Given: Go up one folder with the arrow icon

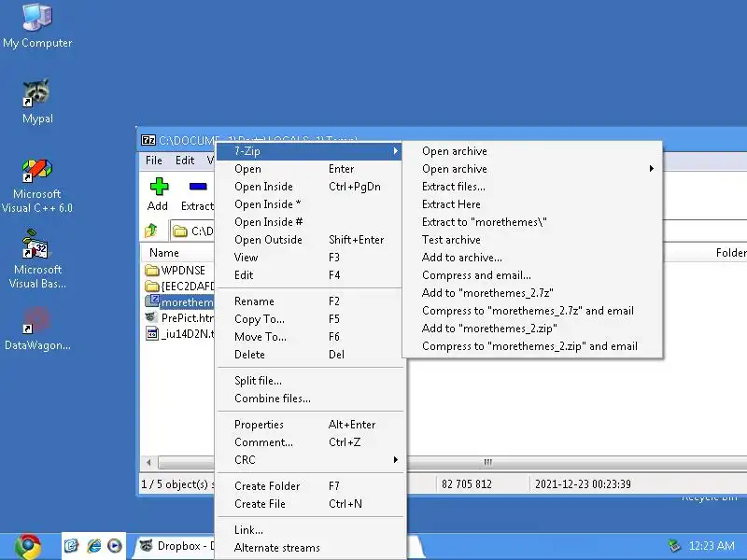Looking at the screenshot, I should 151,231.
